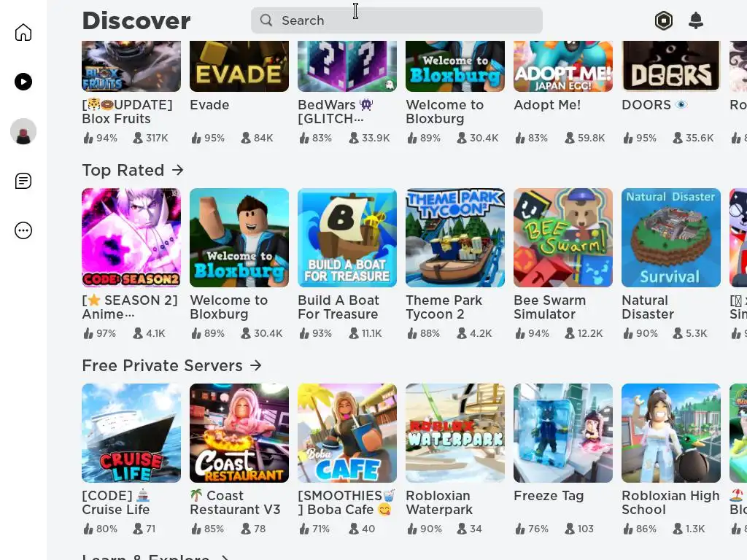747x560 pixels.
Task: Select the Robloxian Waterpark thumbnail
Action: 455,433
